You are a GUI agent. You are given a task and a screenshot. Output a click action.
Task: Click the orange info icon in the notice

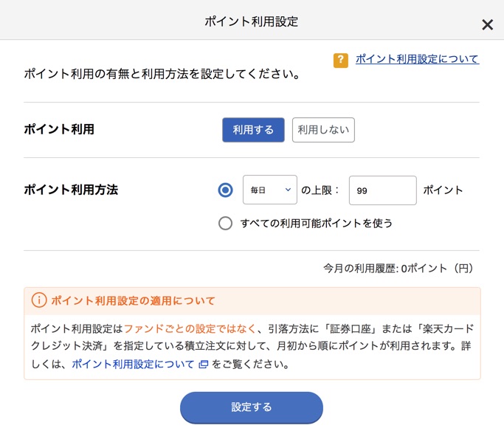pyautogui.click(x=38, y=300)
